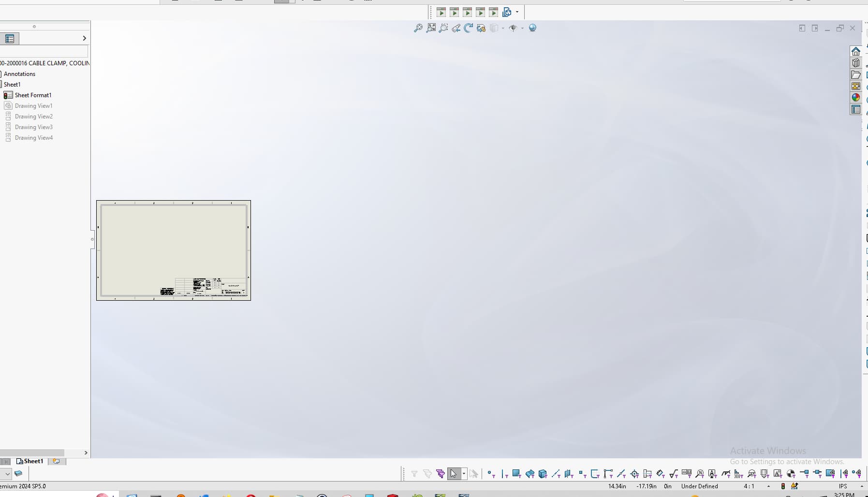Click the Add Sheet tab icon
Screen dimensions: 868x497
pos(56,461)
